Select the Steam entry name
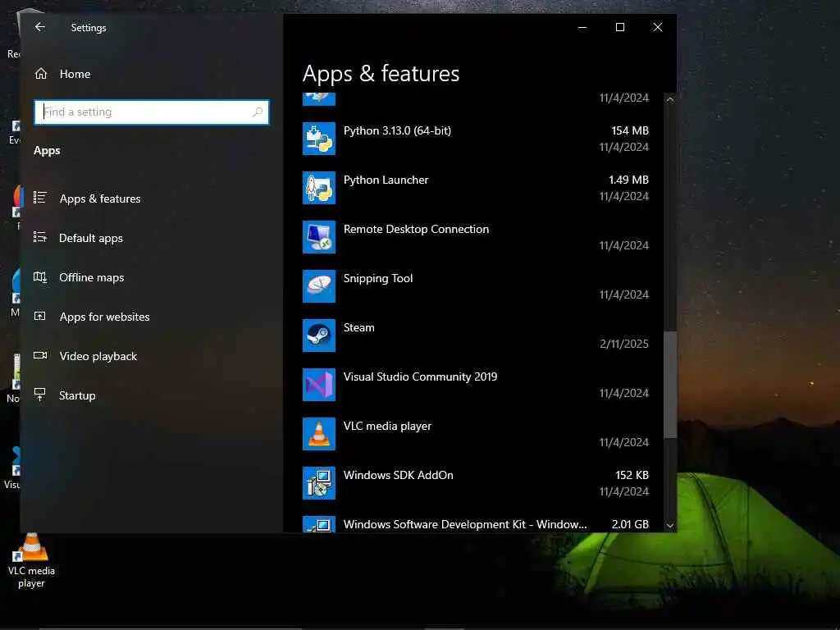This screenshot has width=840, height=630. coord(359,327)
